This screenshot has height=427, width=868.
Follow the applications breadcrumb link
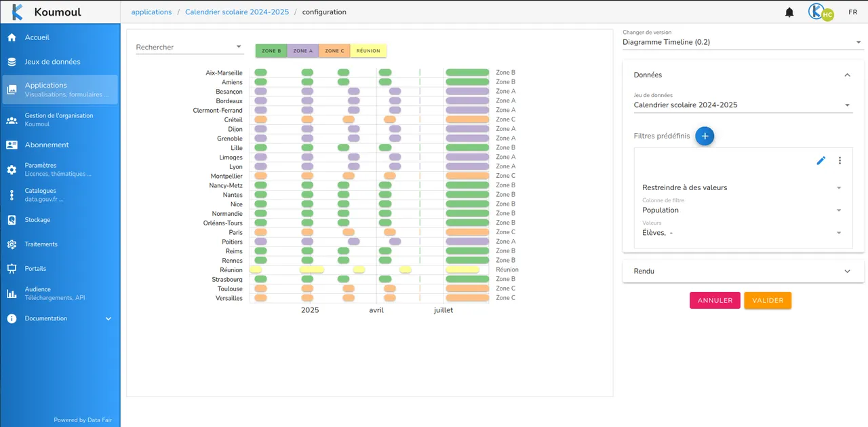[x=151, y=12]
